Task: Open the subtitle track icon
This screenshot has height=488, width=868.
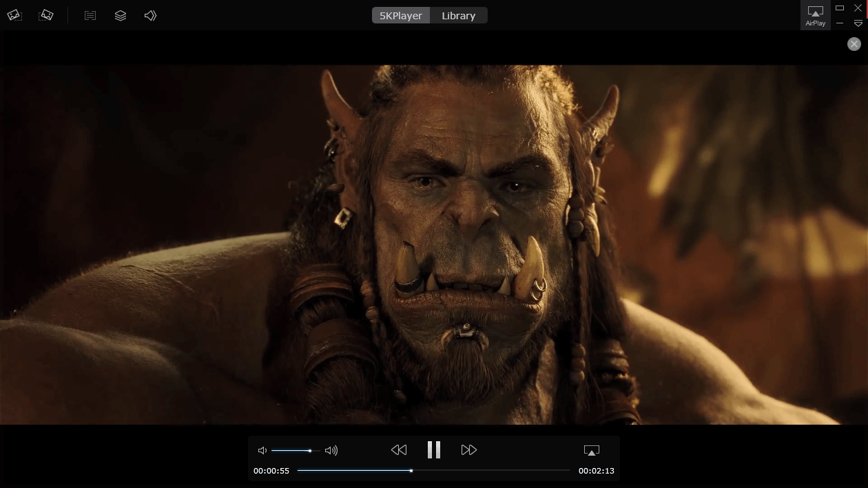Action: click(90, 15)
